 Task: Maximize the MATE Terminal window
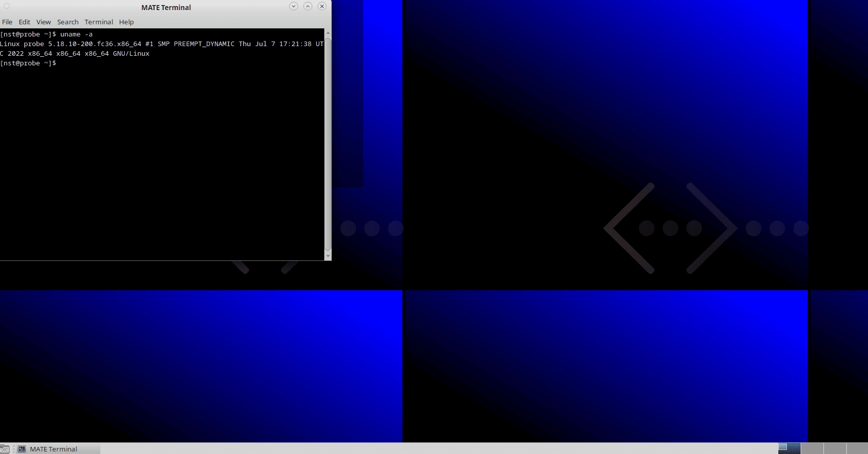308,6
